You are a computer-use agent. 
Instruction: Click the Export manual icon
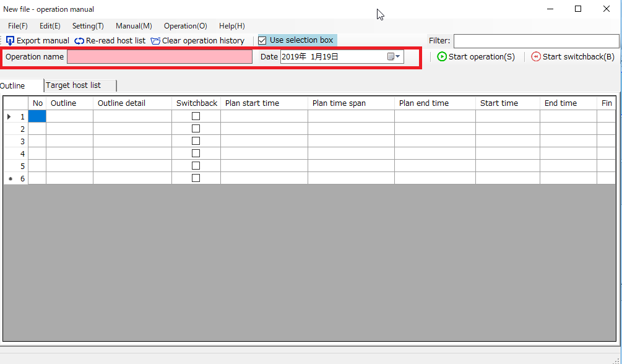(x=10, y=41)
